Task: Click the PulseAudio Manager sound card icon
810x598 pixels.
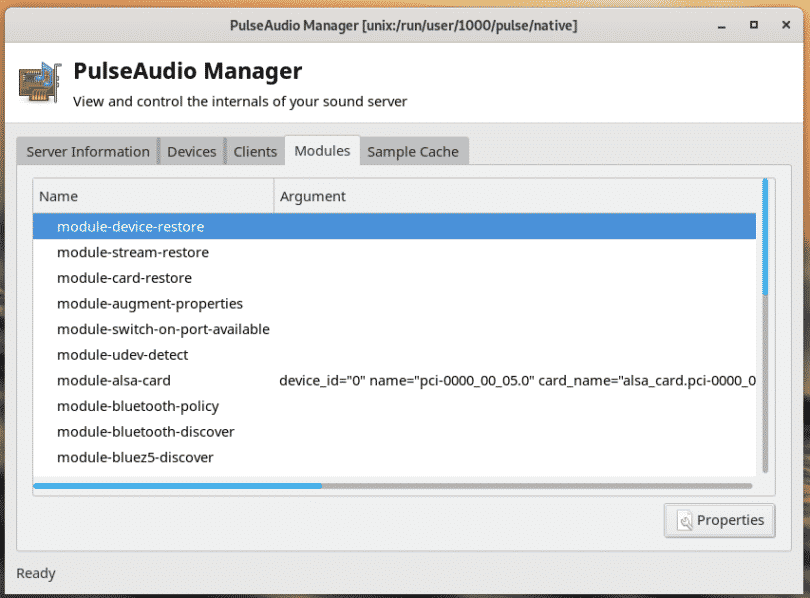Action: point(40,82)
